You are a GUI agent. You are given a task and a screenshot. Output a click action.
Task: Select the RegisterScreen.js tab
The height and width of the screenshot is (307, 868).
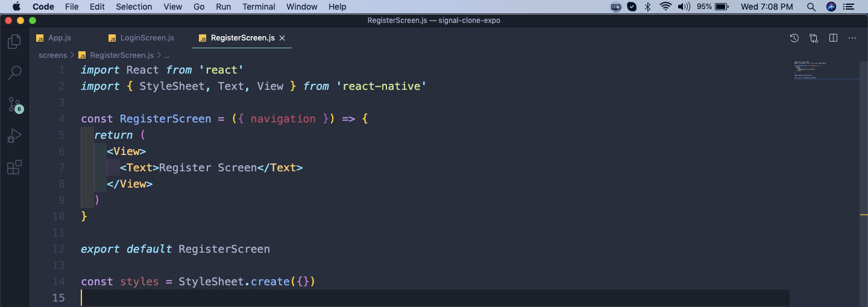pos(242,38)
